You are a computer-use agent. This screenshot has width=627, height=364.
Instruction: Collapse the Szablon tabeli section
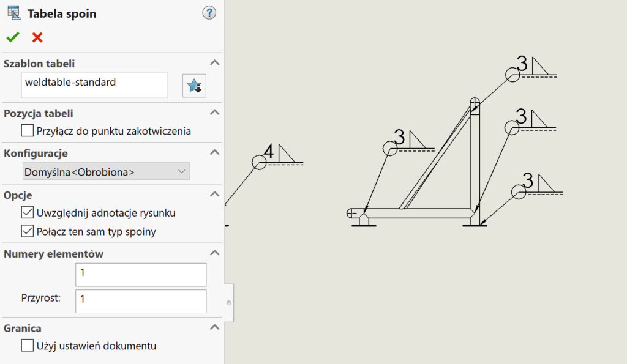[x=214, y=63]
